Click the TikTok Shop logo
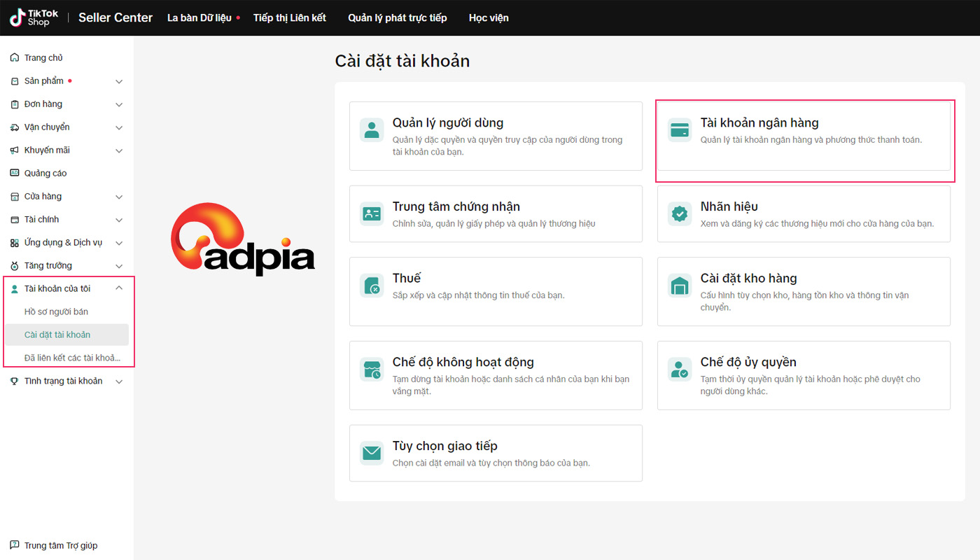Viewport: 980px width, 560px height. [x=34, y=17]
